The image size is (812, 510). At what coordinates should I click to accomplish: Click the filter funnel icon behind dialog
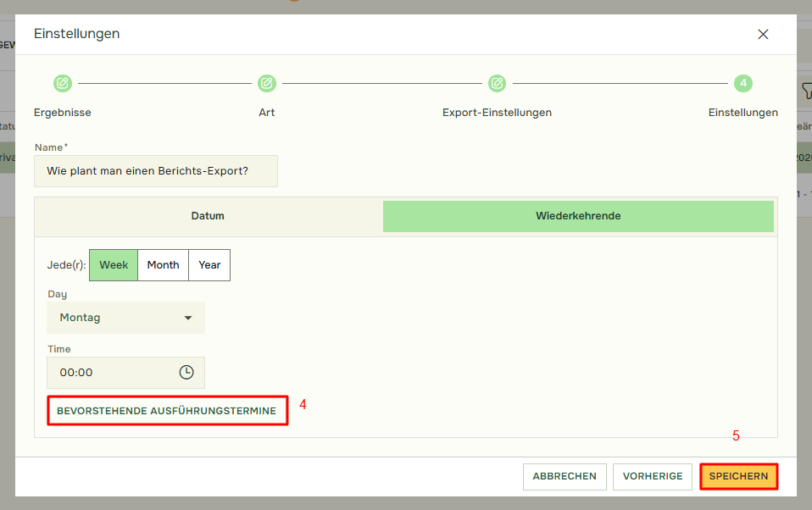pyautogui.click(x=806, y=91)
